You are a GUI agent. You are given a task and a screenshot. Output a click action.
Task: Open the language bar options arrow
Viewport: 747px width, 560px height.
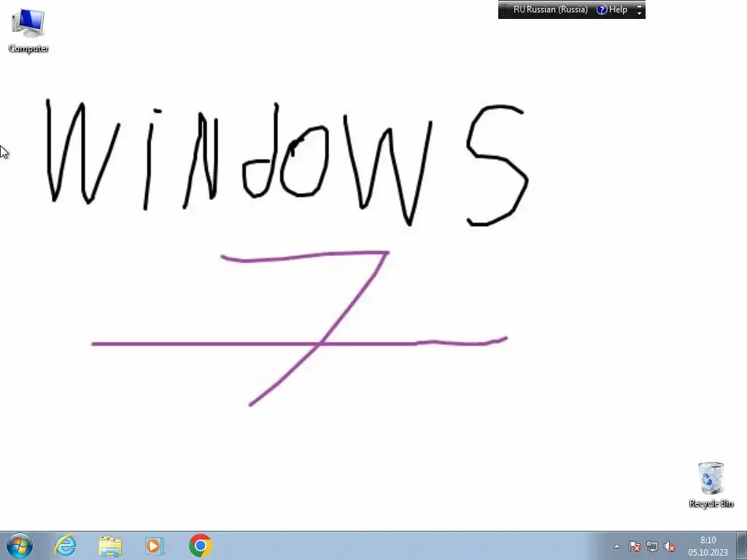coord(639,13)
